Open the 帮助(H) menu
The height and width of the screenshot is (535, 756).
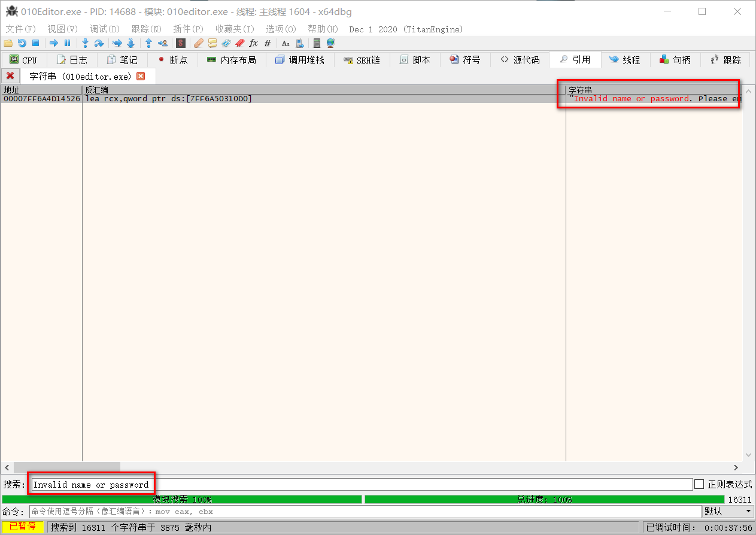point(323,29)
